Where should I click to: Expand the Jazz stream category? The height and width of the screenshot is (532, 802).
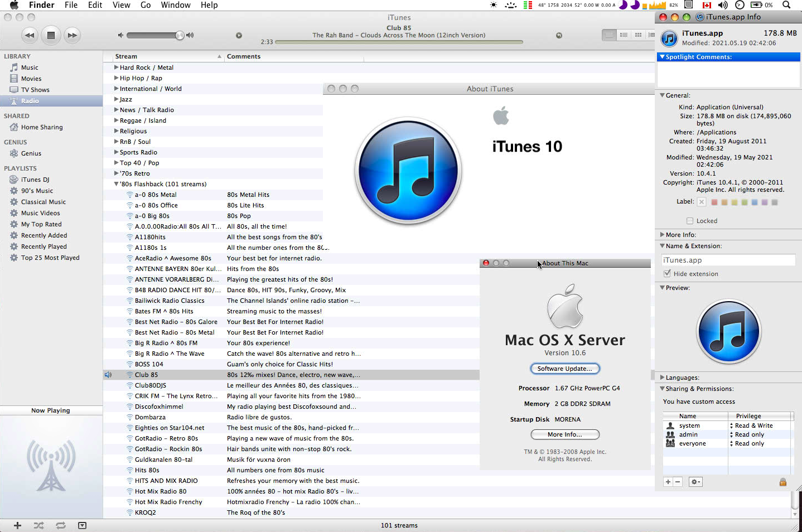pos(116,99)
